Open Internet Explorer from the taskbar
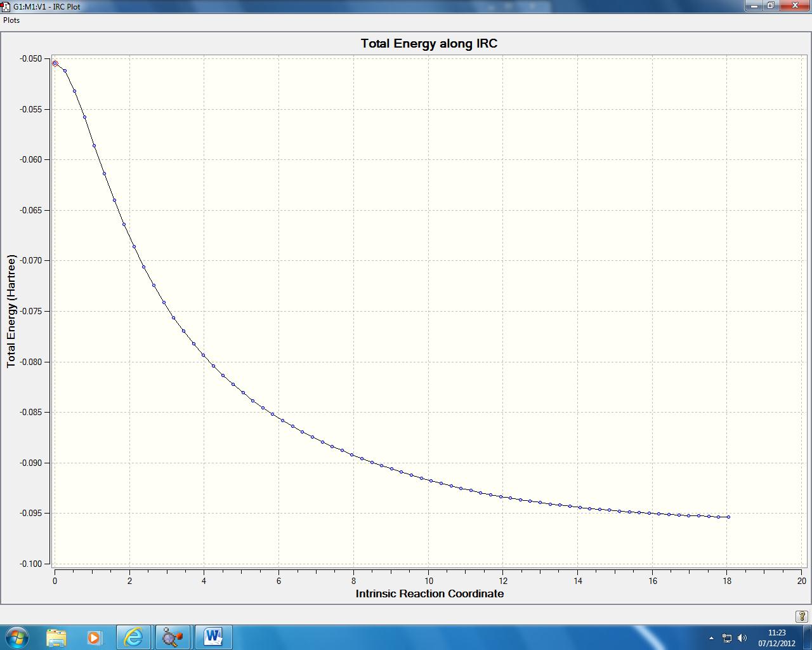The width and height of the screenshot is (812, 650). point(134,637)
